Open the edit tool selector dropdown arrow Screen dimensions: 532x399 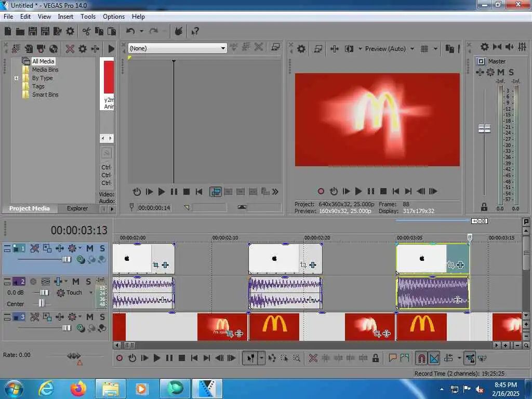[261, 358]
